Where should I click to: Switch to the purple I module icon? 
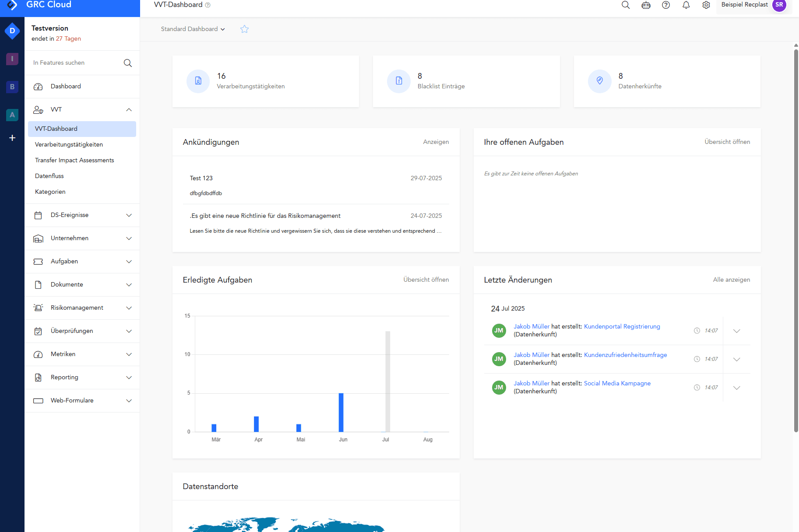point(12,59)
